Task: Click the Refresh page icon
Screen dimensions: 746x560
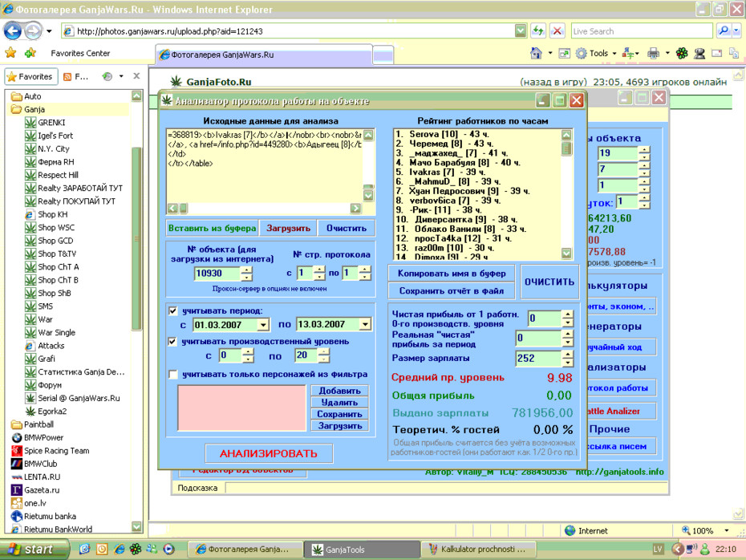Action: [x=538, y=31]
